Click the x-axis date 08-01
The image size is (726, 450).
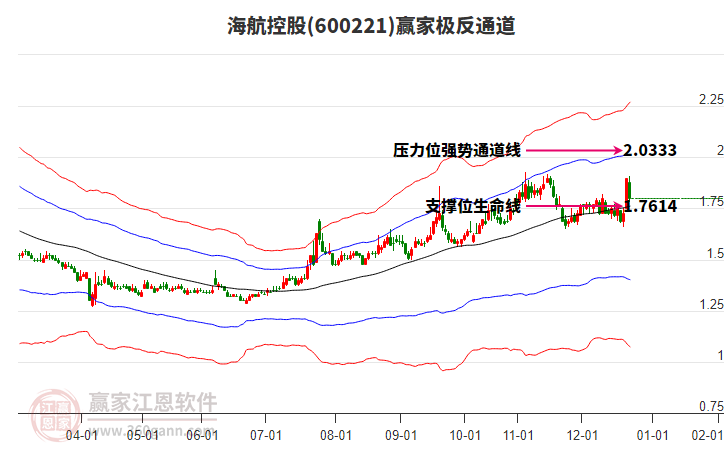[336, 435]
